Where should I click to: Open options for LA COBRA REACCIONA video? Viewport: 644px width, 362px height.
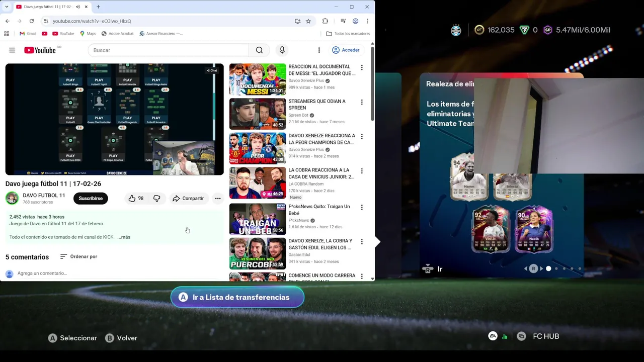[362, 171]
